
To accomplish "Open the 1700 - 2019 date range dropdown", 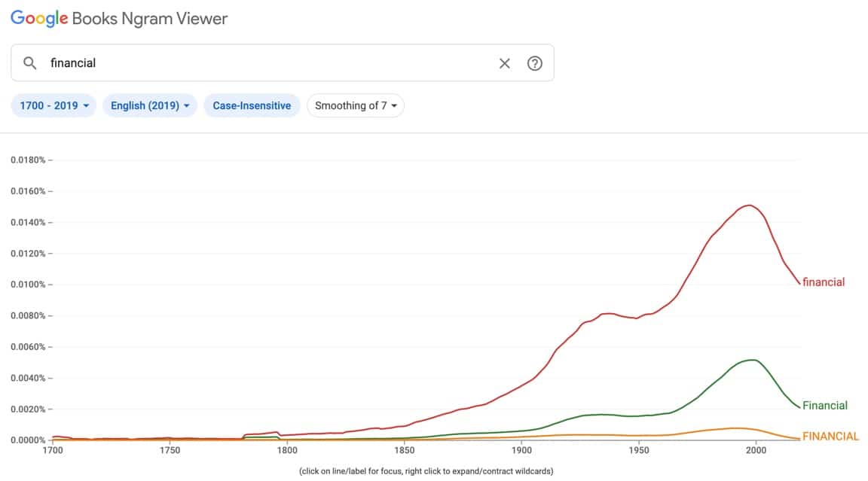I will pyautogui.click(x=53, y=105).
